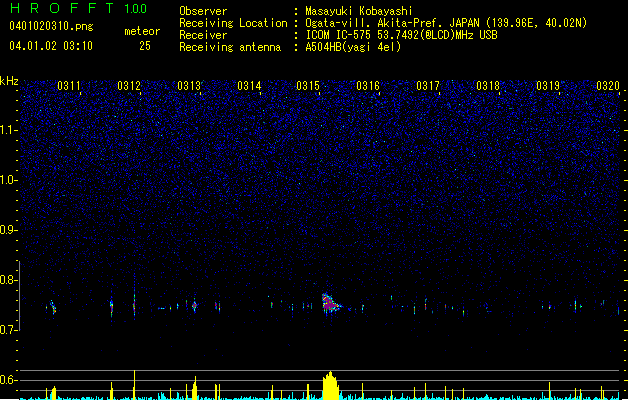Click the 0316 time marker
629x400 pixels.
[x=368, y=86]
